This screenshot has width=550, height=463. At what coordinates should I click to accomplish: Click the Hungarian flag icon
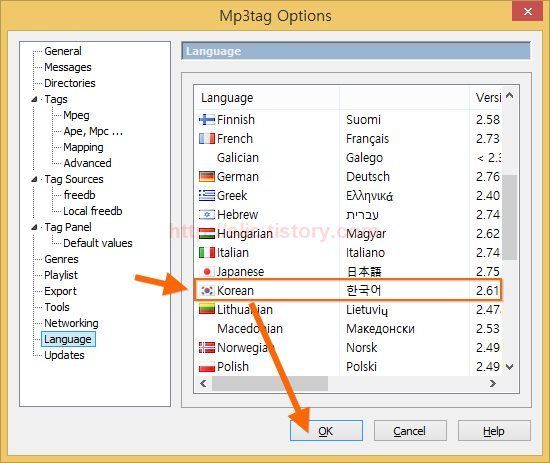coord(207,234)
